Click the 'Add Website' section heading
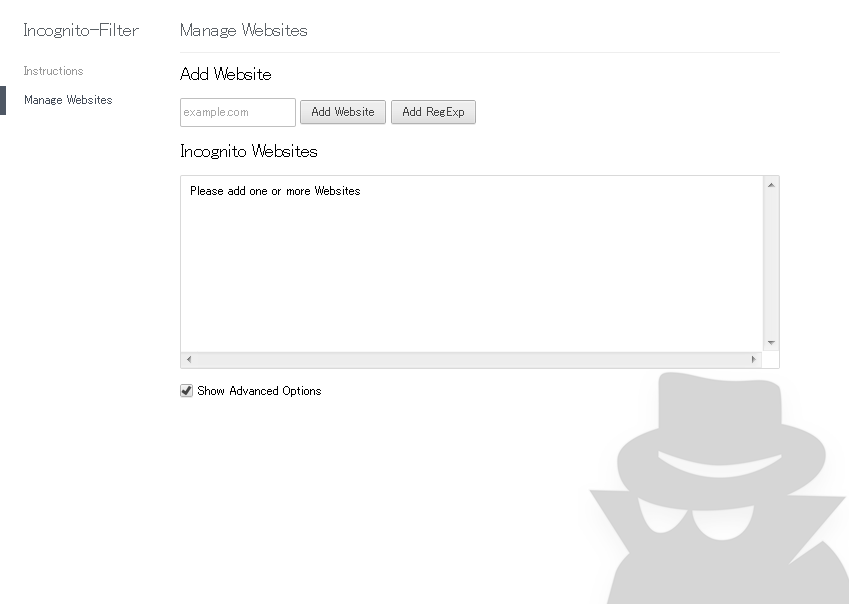Image resolution: width=849 pixels, height=604 pixels. 225,74
